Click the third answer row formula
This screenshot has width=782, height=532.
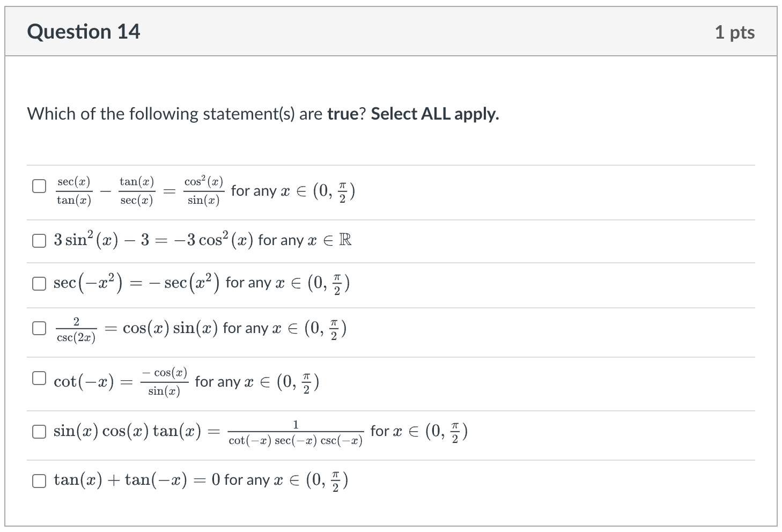(x=198, y=283)
